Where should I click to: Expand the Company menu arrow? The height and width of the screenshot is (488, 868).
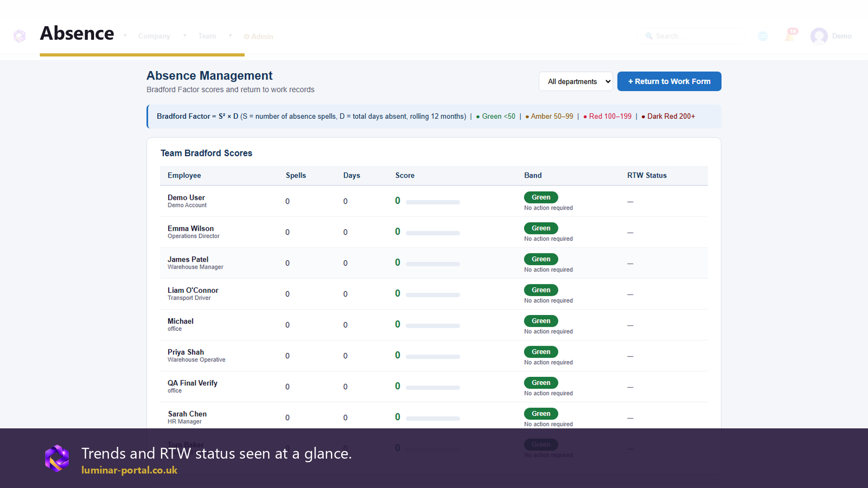click(184, 36)
